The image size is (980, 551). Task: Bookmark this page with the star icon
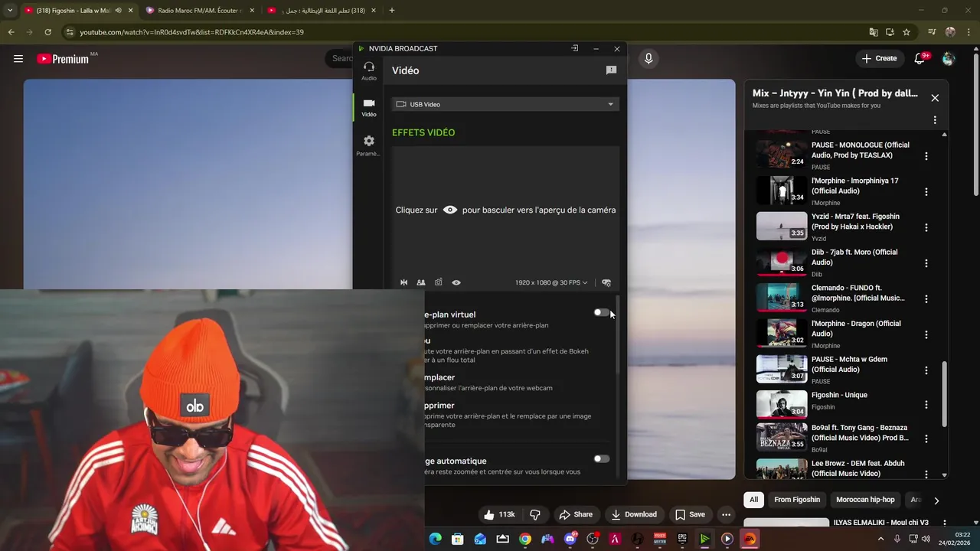(x=906, y=32)
